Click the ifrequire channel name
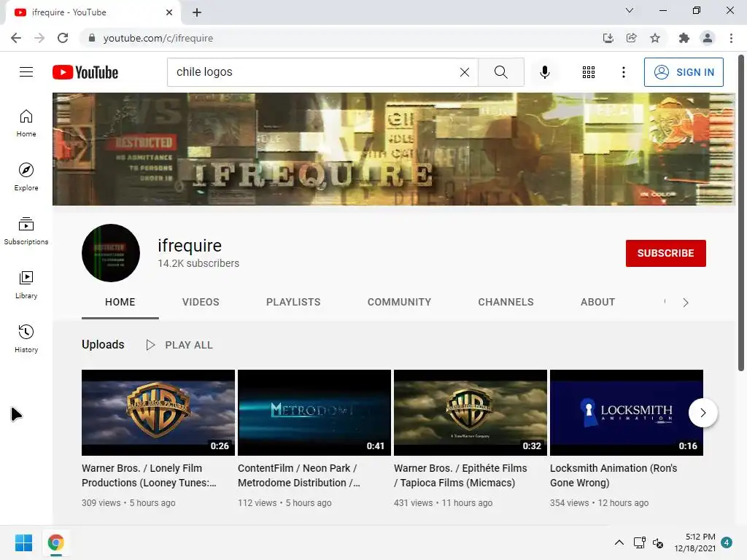747x560 pixels. [190, 246]
